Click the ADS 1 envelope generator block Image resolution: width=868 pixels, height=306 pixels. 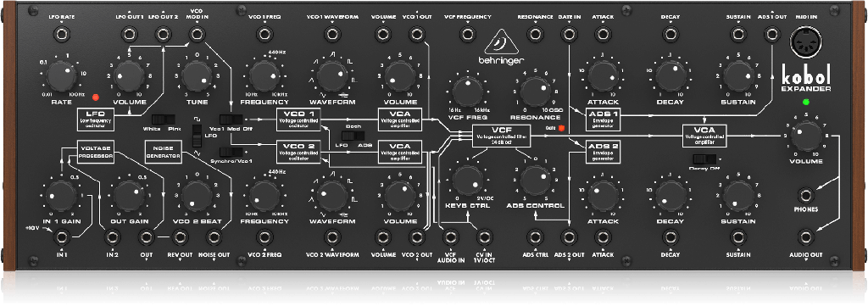pyautogui.click(x=603, y=120)
